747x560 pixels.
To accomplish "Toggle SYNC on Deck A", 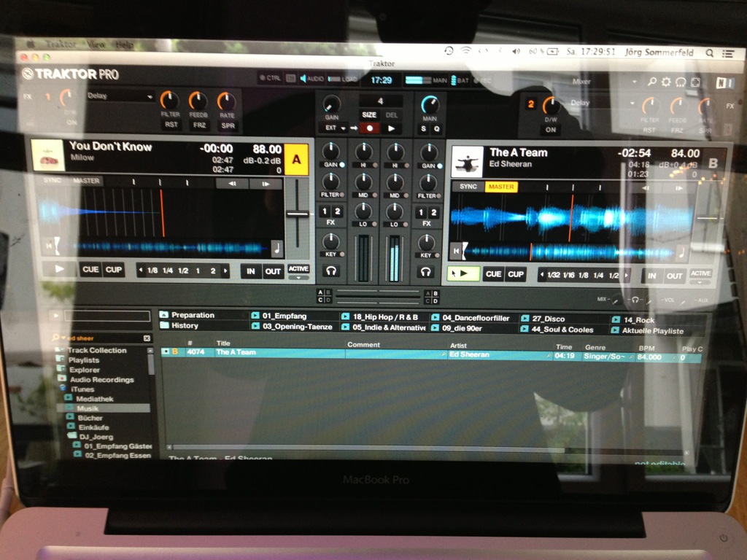I will pyautogui.click(x=53, y=181).
